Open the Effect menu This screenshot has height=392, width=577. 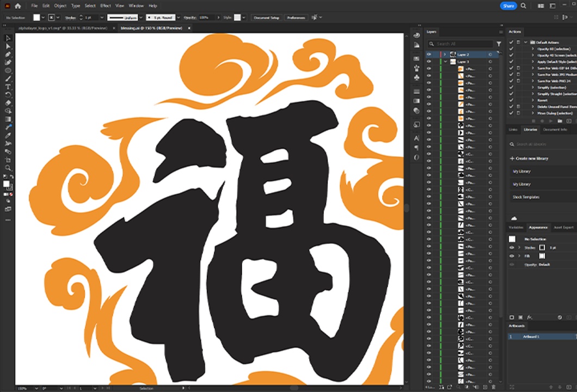coord(105,6)
